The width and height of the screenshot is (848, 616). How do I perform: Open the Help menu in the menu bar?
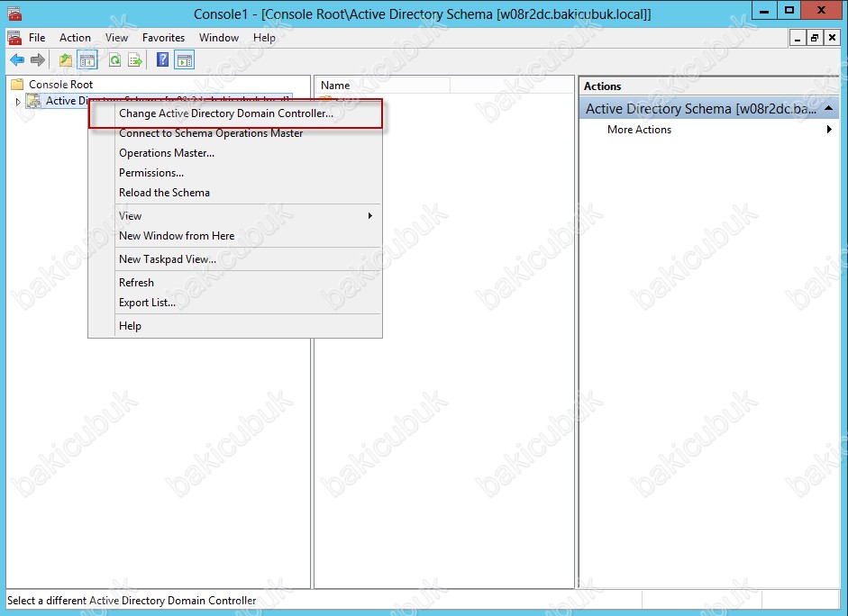264,37
